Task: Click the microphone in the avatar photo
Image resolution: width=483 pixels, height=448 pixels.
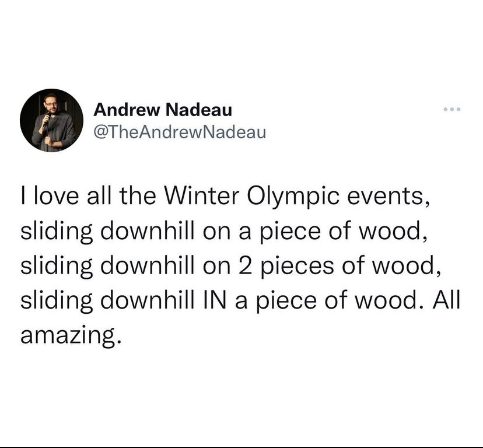Action: coord(47,118)
